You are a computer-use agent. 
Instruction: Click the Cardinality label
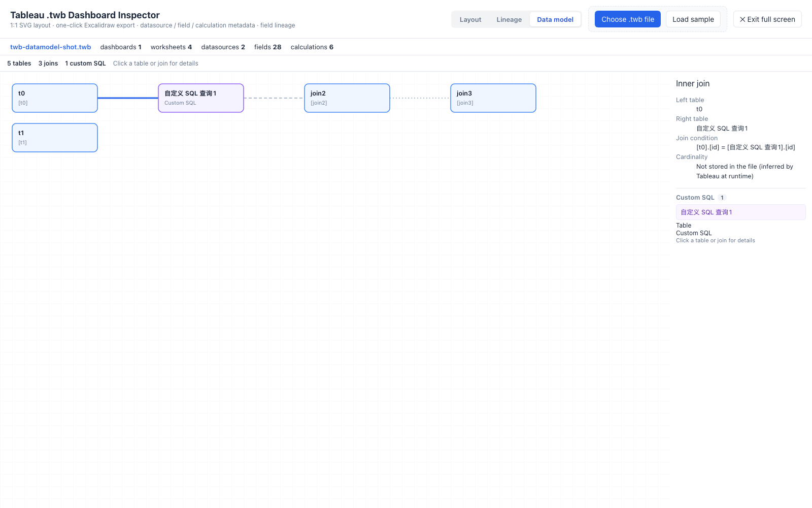(692, 157)
